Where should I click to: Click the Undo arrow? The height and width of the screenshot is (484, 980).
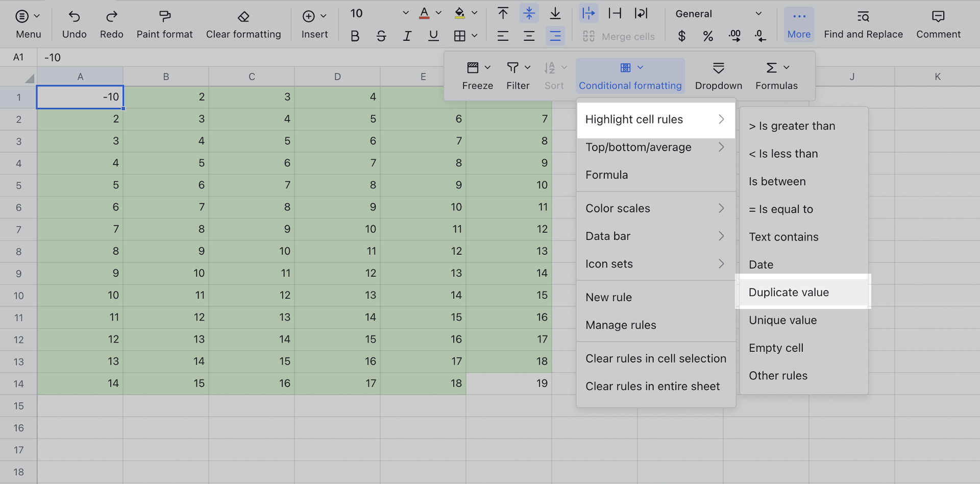click(x=74, y=23)
